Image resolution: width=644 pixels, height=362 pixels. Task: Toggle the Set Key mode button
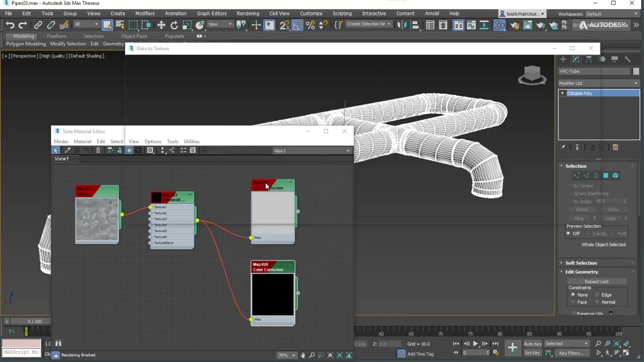pyautogui.click(x=532, y=353)
